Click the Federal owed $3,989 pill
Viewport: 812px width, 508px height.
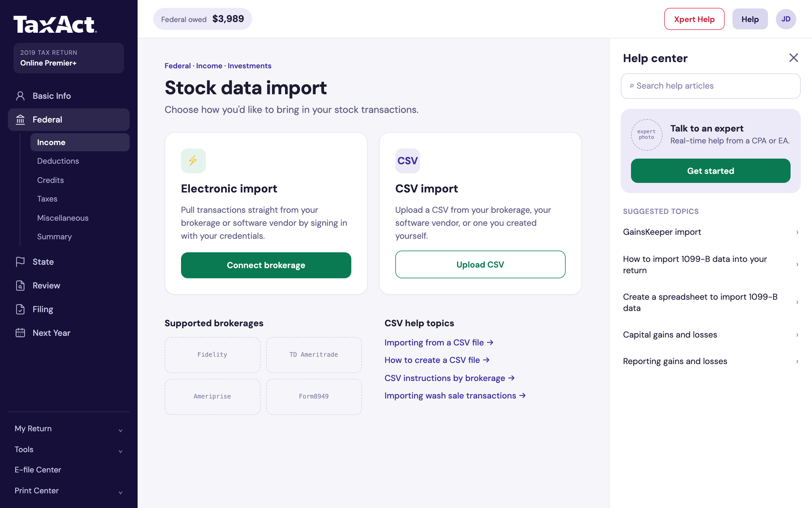tap(203, 19)
